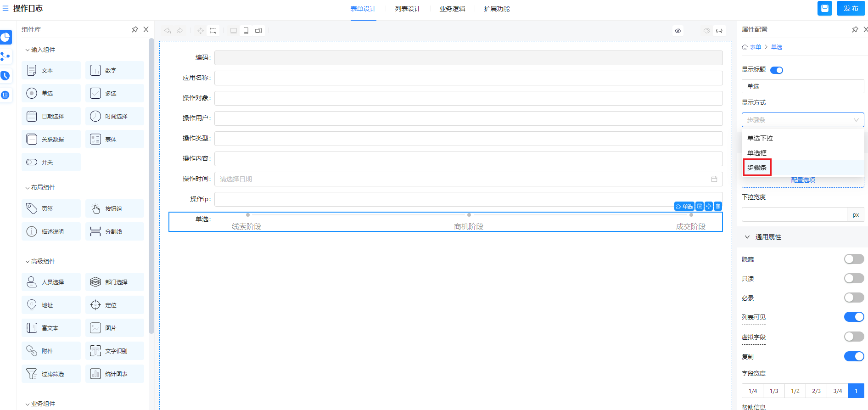868x410 pixels.
Task: Click the 发布 button
Action: pyautogui.click(x=851, y=8)
